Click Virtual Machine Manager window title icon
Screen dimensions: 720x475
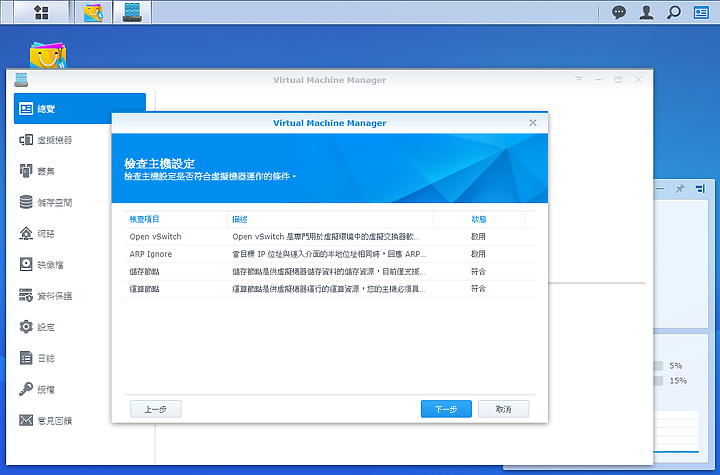pos(21,79)
